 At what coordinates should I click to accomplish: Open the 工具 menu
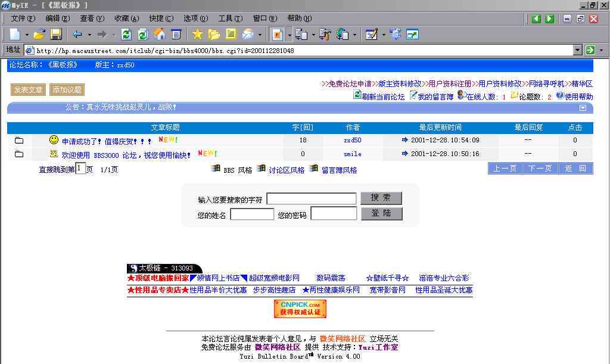click(x=230, y=18)
